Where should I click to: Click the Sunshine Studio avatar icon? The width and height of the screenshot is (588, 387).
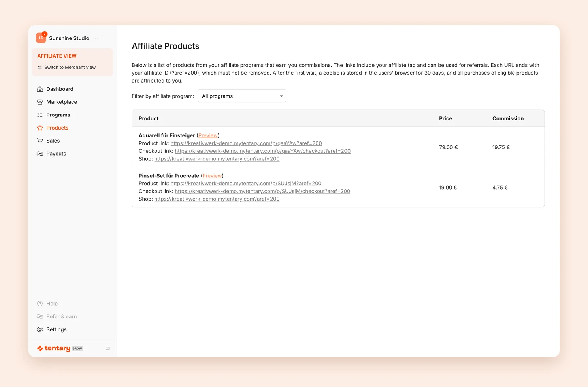point(41,38)
